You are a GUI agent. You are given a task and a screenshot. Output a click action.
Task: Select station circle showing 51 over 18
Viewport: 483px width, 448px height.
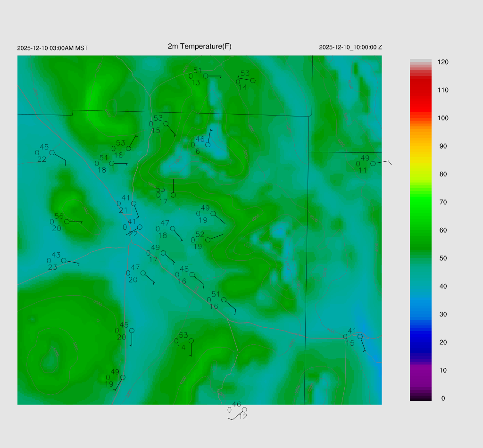click(x=112, y=163)
